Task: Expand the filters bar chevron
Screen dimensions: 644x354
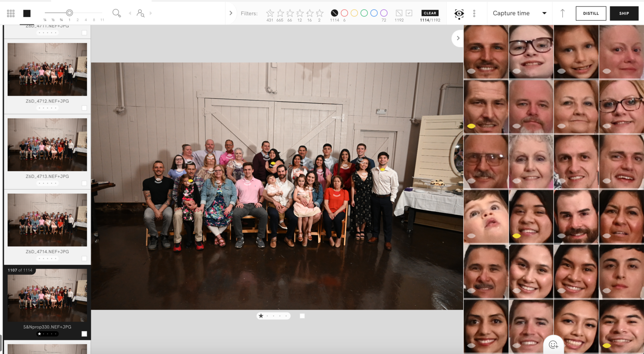Action: pos(231,13)
